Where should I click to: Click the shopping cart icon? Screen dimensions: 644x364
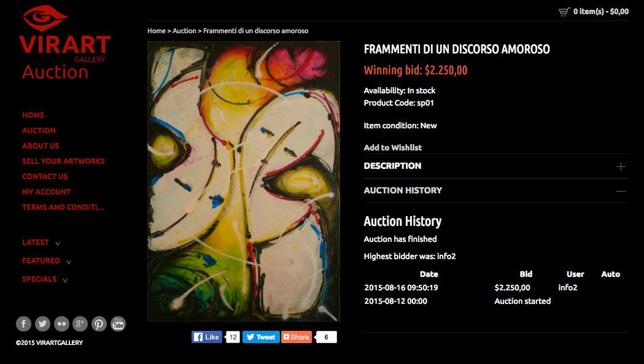pos(564,10)
